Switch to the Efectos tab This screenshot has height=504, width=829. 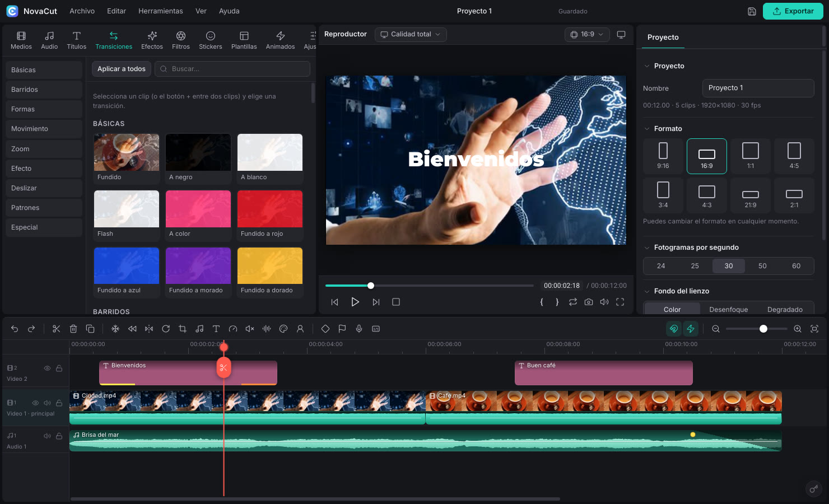tap(152, 40)
